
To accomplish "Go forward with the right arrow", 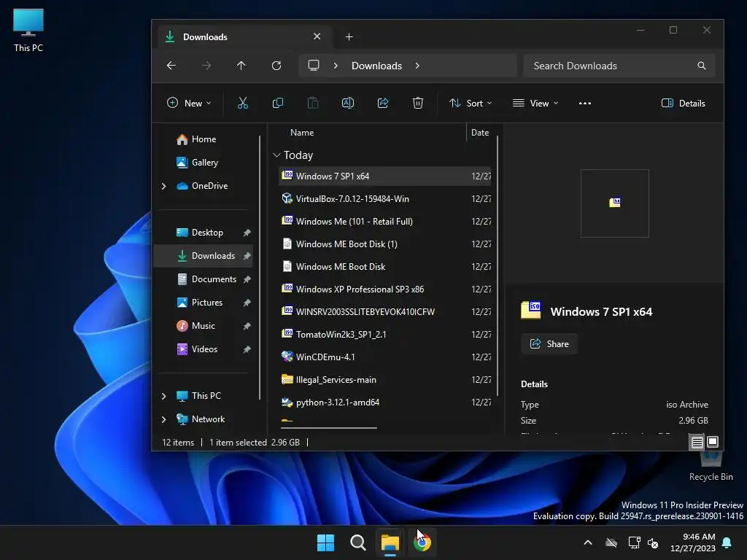I will [206, 66].
